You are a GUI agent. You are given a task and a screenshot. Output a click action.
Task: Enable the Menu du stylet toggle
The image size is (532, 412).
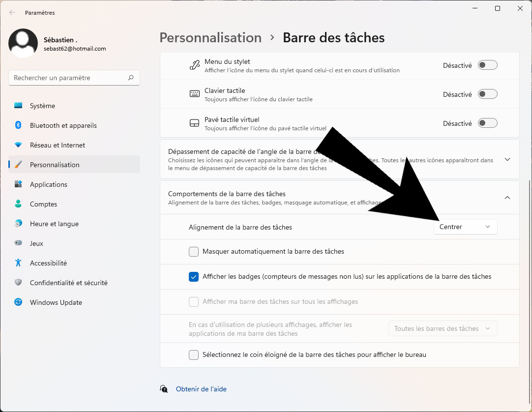488,65
